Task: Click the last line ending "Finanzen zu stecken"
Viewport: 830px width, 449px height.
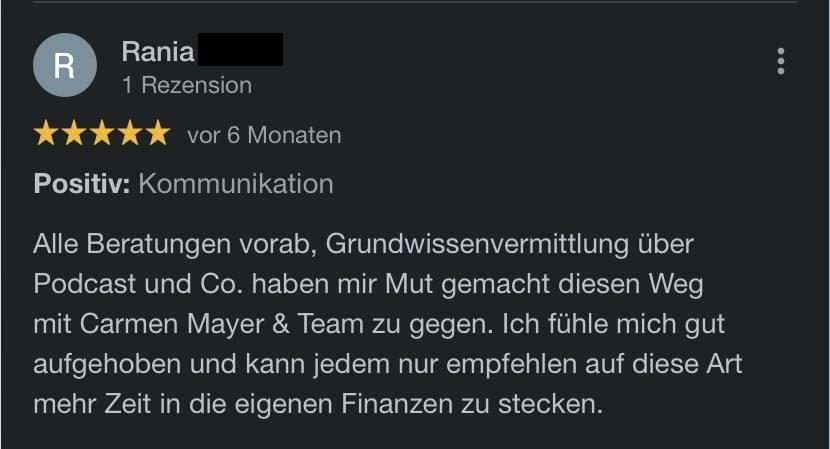Action: (x=318, y=405)
